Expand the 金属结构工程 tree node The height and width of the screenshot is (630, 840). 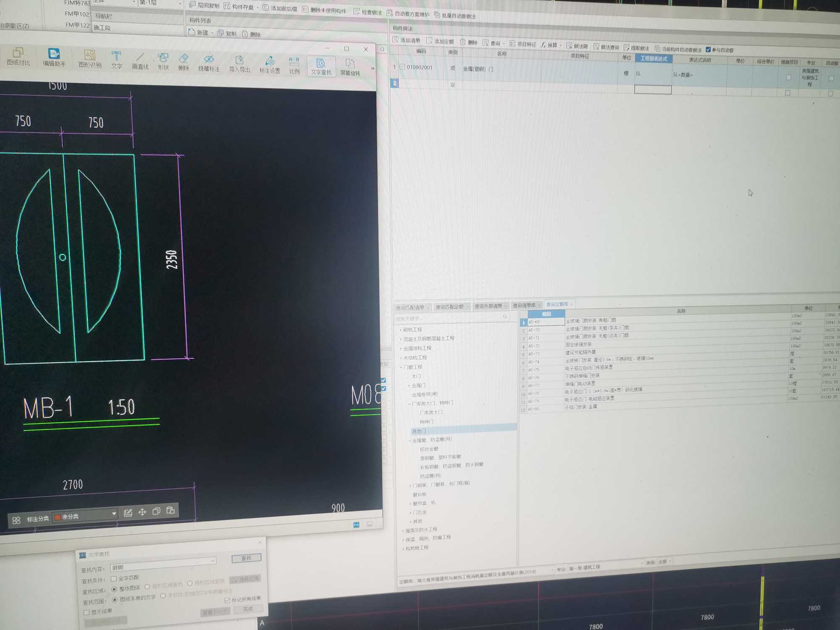tap(401, 348)
